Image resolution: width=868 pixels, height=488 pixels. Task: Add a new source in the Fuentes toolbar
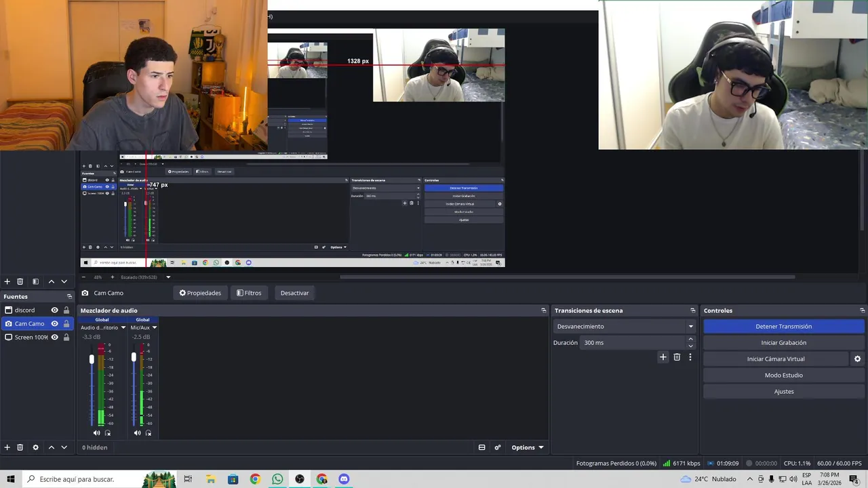click(7, 447)
